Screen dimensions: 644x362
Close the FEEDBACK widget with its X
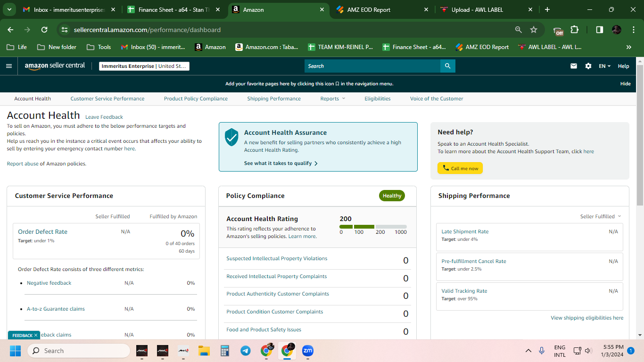pos(36,335)
